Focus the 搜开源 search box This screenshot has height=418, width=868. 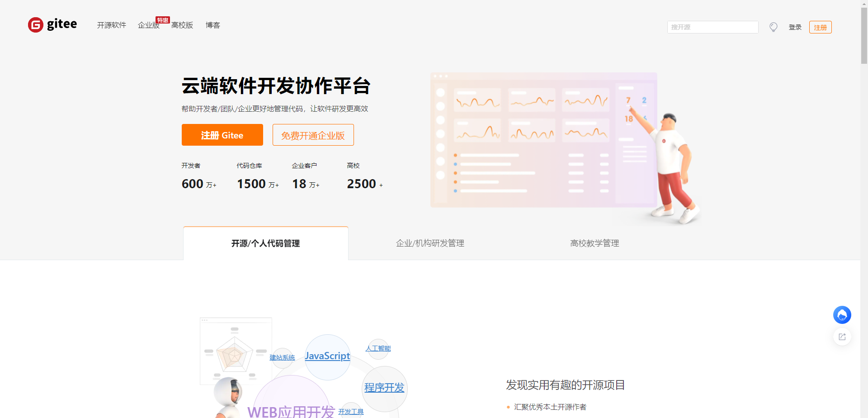(712, 27)
